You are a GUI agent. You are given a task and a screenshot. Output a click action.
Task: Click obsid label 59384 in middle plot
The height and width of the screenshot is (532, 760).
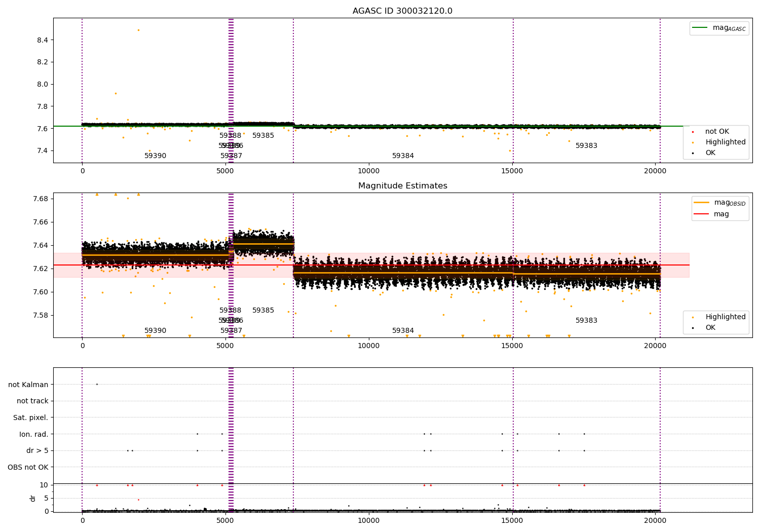click(403, 331)
